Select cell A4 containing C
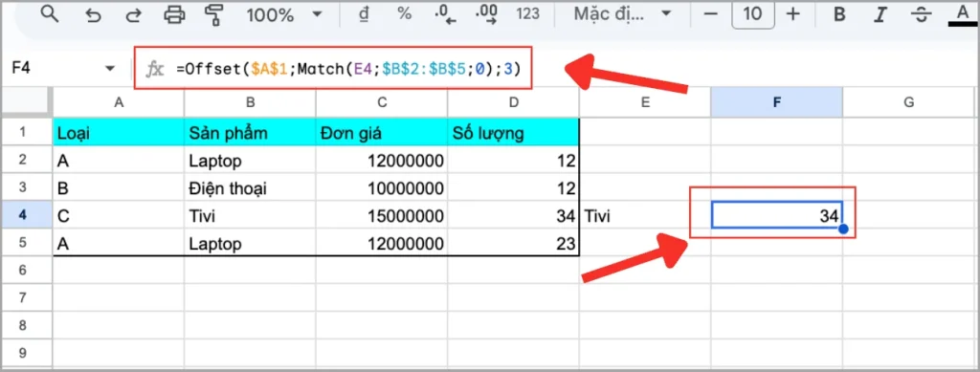 (118, 216)
